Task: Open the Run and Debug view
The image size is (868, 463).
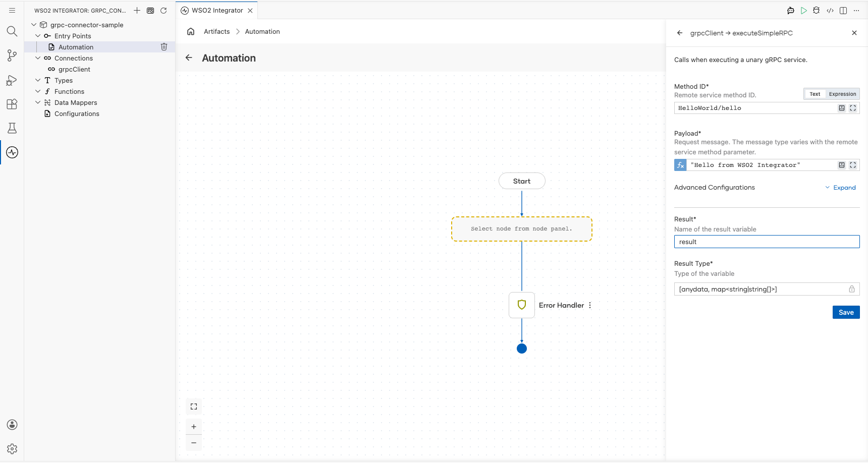Action: 12,80
